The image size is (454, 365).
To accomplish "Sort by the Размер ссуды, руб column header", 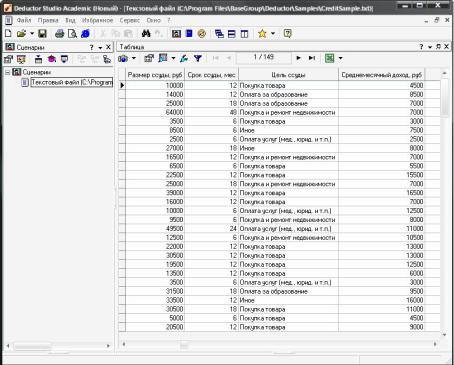I will 155,75.
